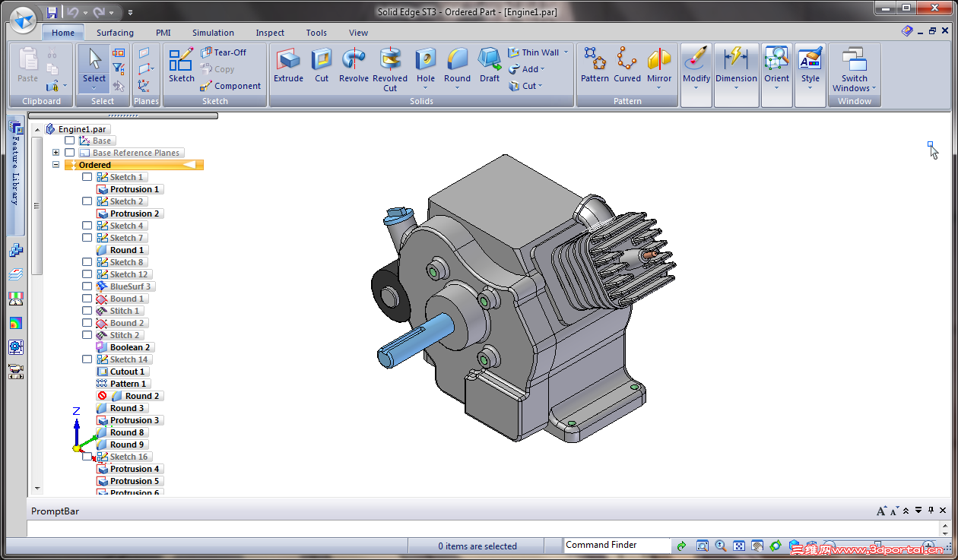Activate the Pan hand tool in status bar
This screenshot has height=560, width=958.
click(757, 546)
